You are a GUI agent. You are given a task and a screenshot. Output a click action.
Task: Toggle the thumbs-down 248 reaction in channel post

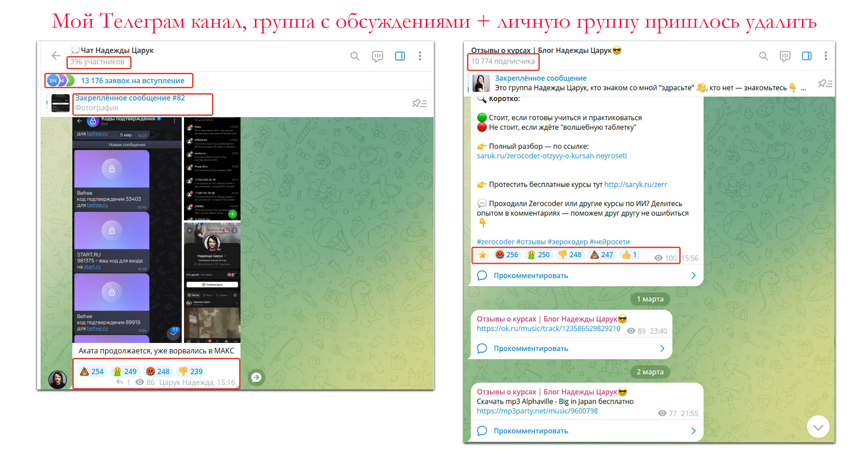pyautogui.click(x=570, y=255)
